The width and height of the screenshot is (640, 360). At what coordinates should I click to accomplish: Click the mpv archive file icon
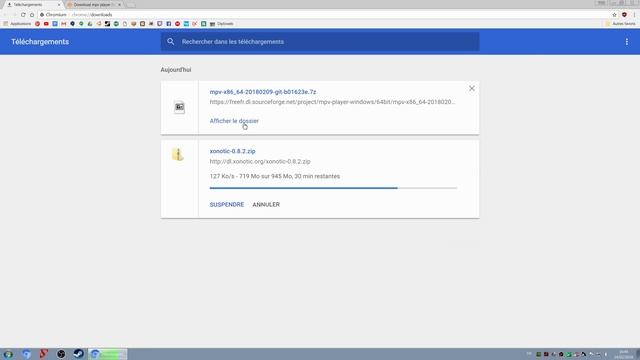pyautogui.click(x=180, y=107)
